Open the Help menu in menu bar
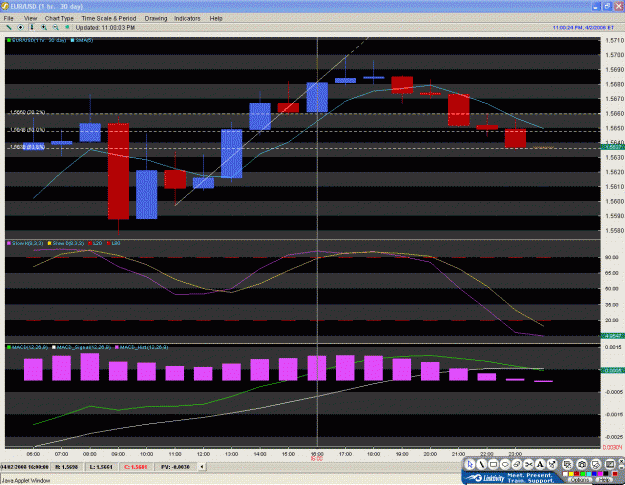 [216, 18]
